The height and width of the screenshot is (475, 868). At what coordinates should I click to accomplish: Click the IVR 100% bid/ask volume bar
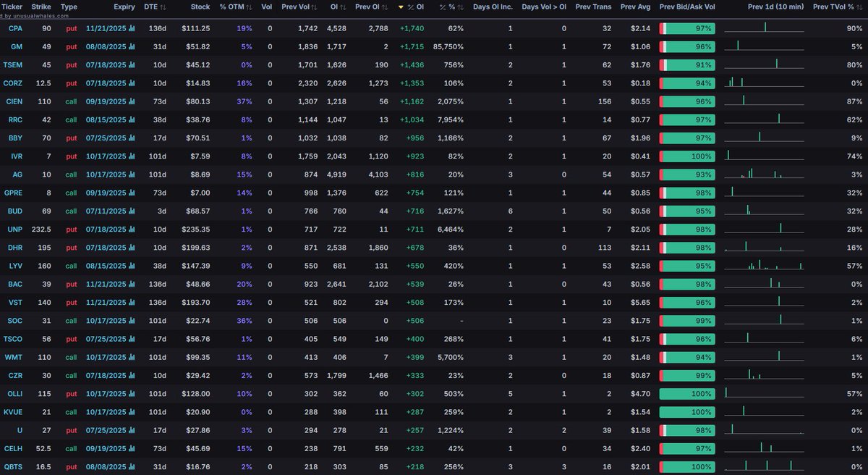click(x=687, y=156)
